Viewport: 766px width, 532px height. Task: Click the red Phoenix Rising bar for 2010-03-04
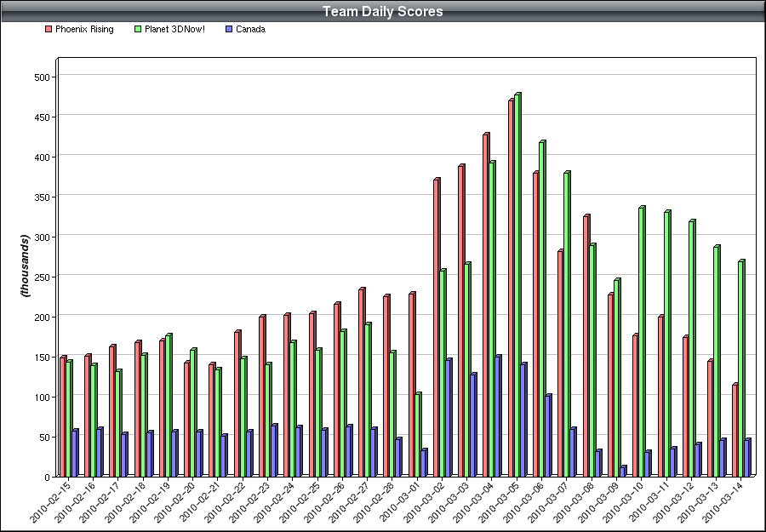pyautogui.click(x=486, y=305)
